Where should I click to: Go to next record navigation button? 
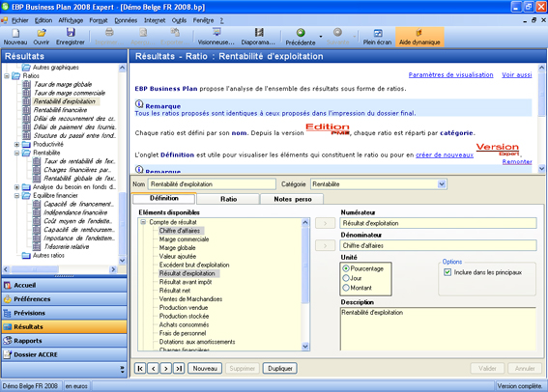click(166, 368)
